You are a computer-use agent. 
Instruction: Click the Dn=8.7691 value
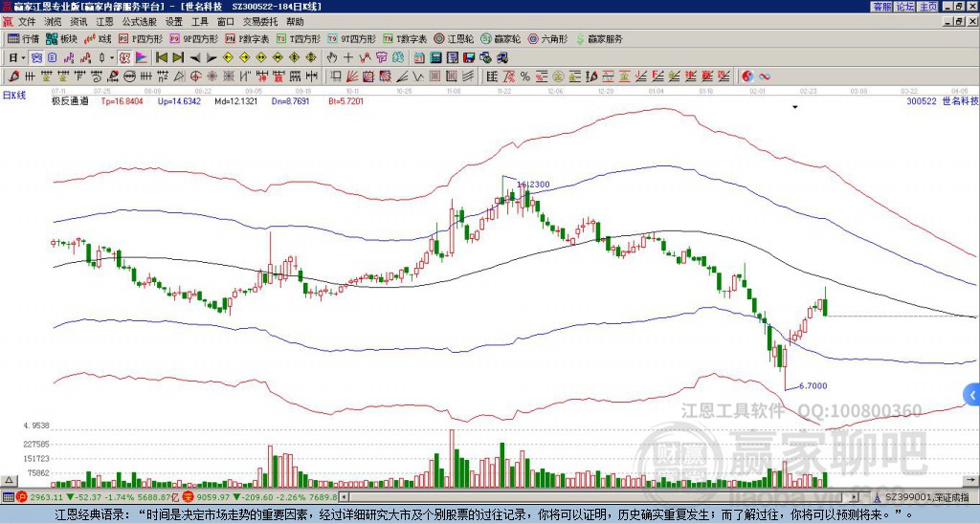[291, 100]
